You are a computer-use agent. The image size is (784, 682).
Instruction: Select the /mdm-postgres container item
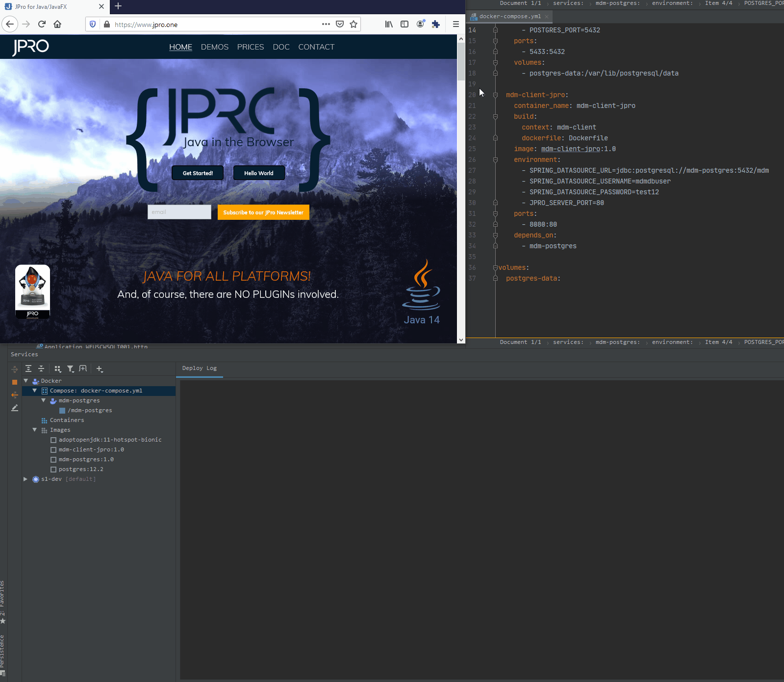[x=90, y=411]
